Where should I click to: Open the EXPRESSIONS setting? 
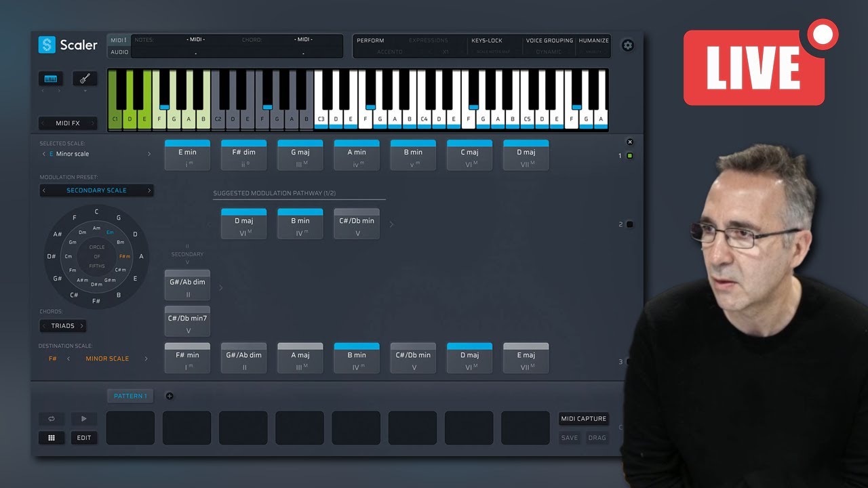(x=429, y=41)
